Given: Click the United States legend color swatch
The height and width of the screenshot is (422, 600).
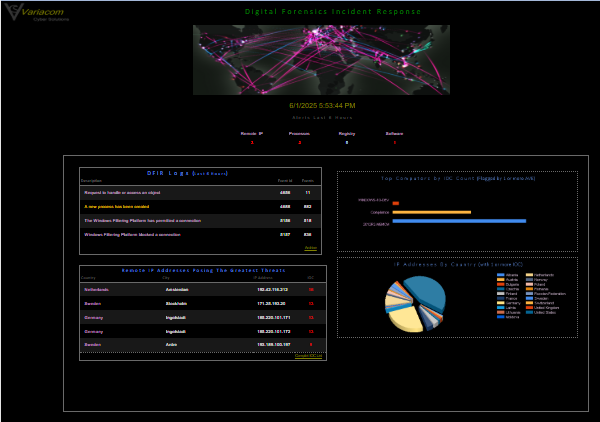Looking at the screenshot, I should click(x=528, y=313).
